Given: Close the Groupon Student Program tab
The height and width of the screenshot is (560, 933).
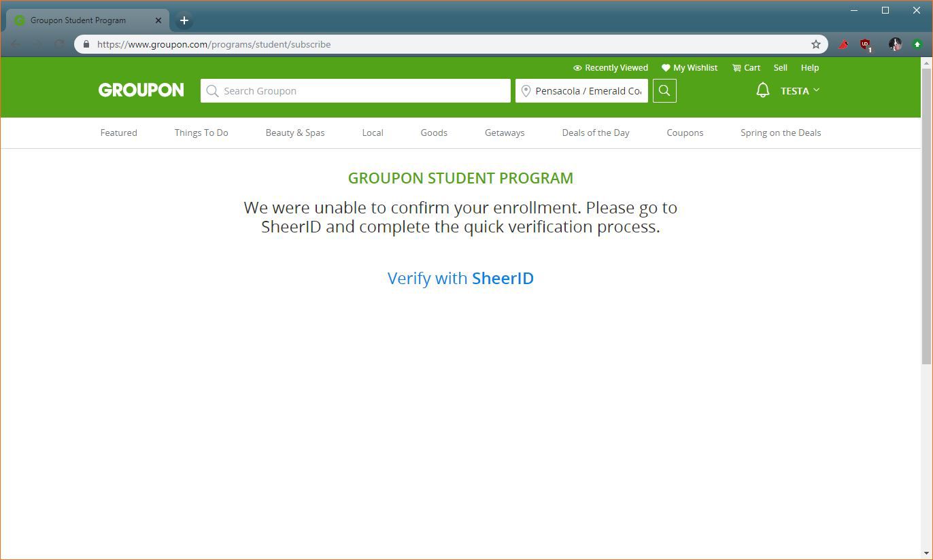Looking at the screenshot, I should (x=158, y=20).
